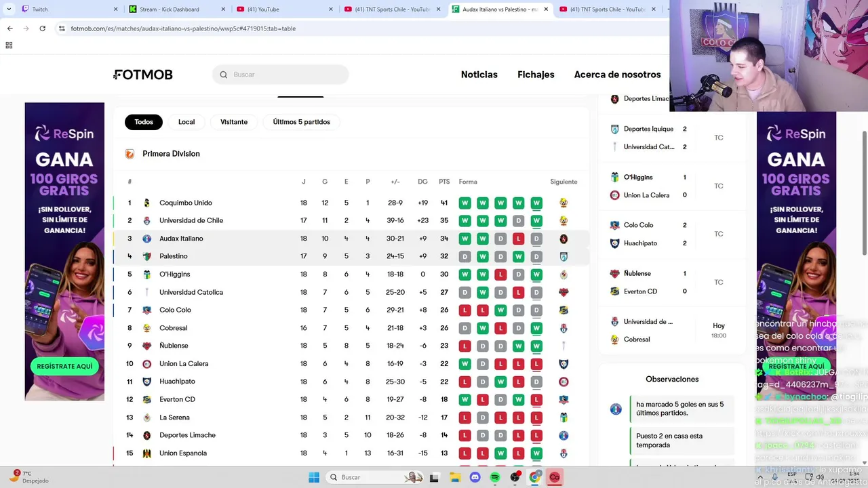Close the Audax Italiano vs Palestino tab
Viewport: 868px width, 488px height.
545,9
